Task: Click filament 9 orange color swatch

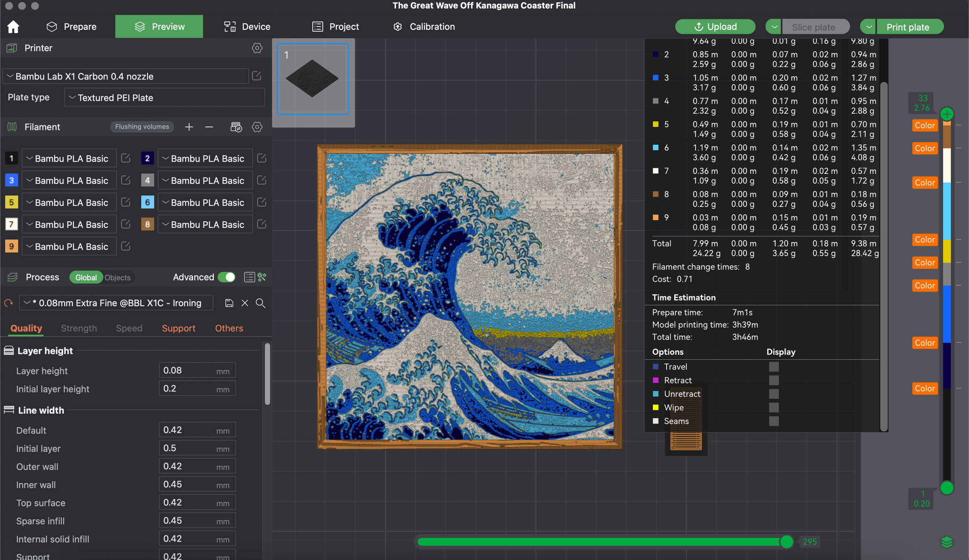Action: 11,246
